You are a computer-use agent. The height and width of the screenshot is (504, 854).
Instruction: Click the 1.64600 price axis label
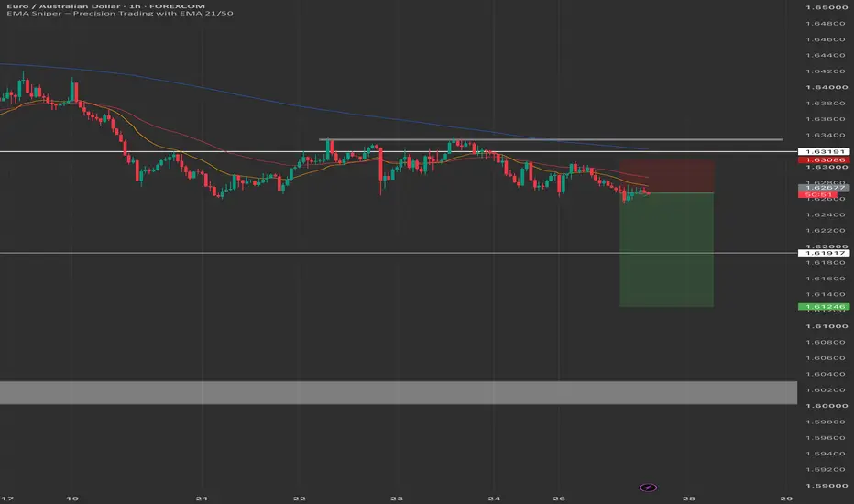[x=827, y=39]
